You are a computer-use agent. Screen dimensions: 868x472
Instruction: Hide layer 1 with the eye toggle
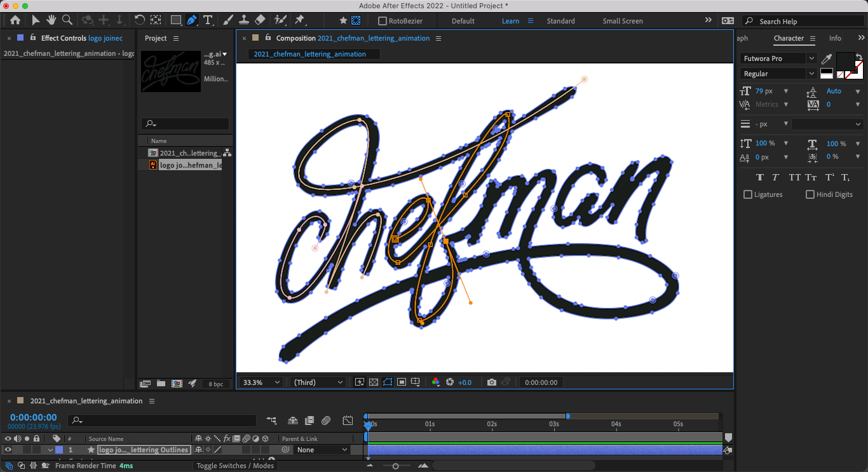(x=8, y=450)
